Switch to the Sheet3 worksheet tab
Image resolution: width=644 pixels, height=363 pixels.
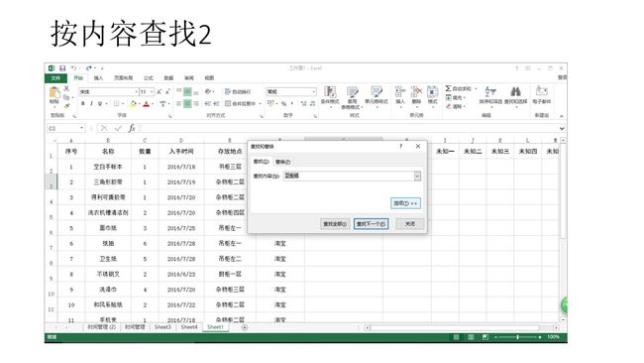tap(162, 327)
